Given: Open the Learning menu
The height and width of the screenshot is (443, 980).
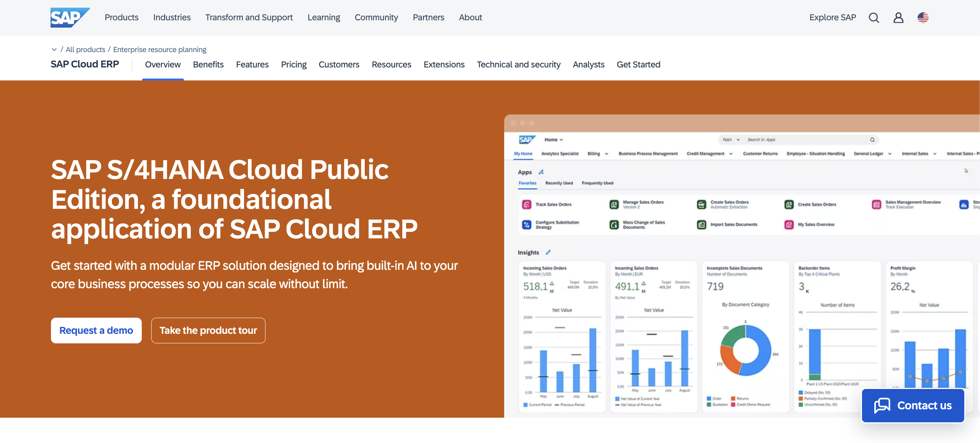Looking at the screenshot, I should (x=324, y=18).
